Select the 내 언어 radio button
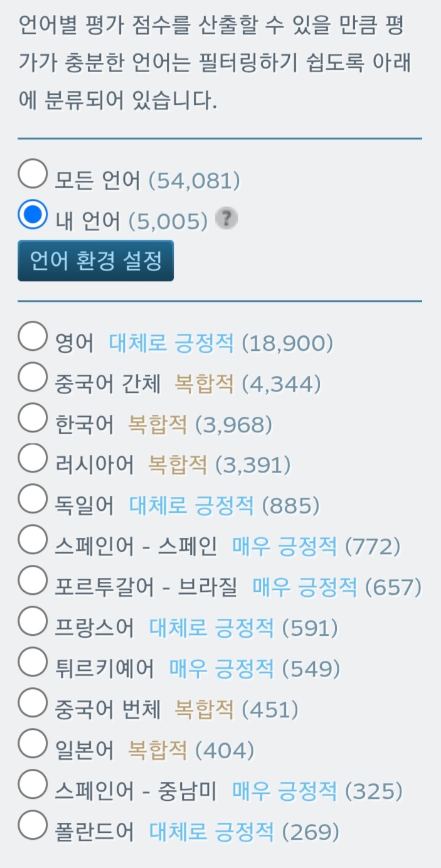The image size is (441, 868). 33,214
